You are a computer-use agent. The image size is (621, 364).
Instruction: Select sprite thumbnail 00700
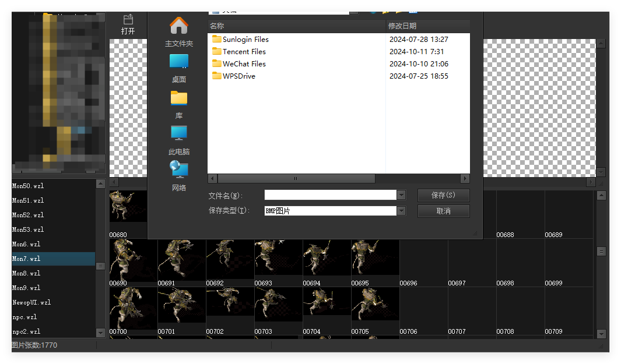pyautogui.click(x=133, y=311)
